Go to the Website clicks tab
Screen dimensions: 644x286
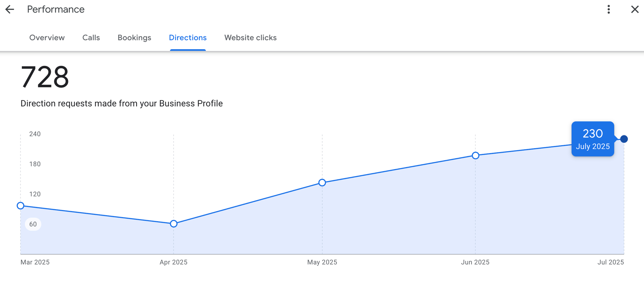pyautogui.click(x=250, y=38)
